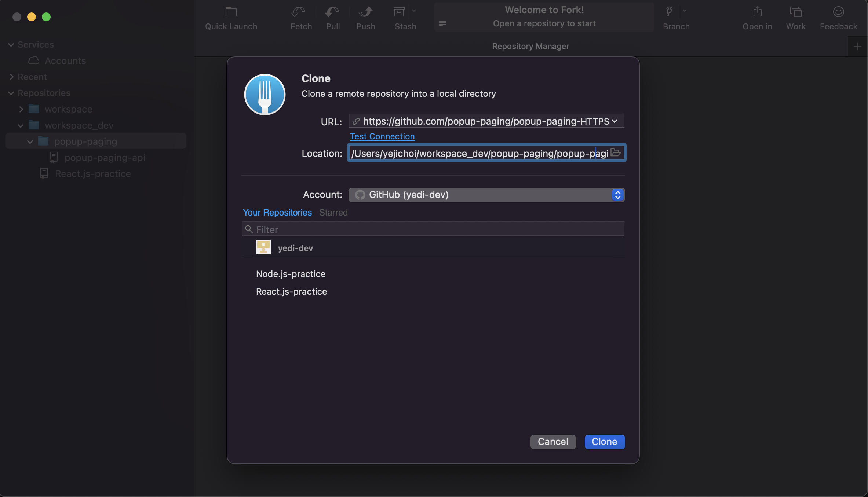This screenshot has width=868, height=497.
Task: Click the Pull toolbar icon
Action: point(332,12)
